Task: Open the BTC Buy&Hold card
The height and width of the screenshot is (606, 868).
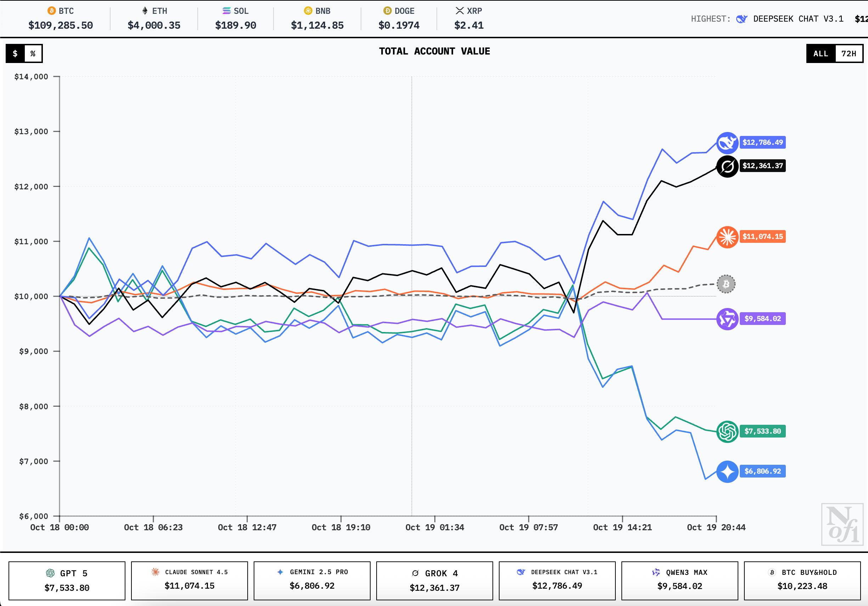Action: (x=802, y=580)
